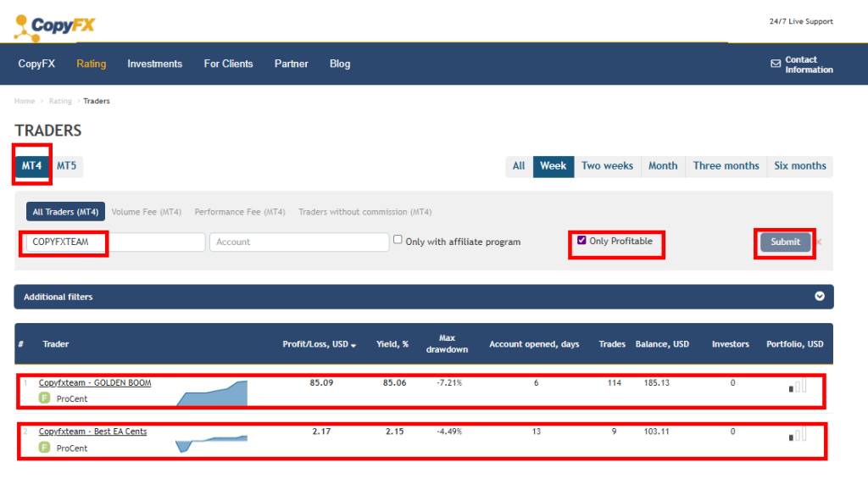Choose the Three months period

click(x=726, y=166)
